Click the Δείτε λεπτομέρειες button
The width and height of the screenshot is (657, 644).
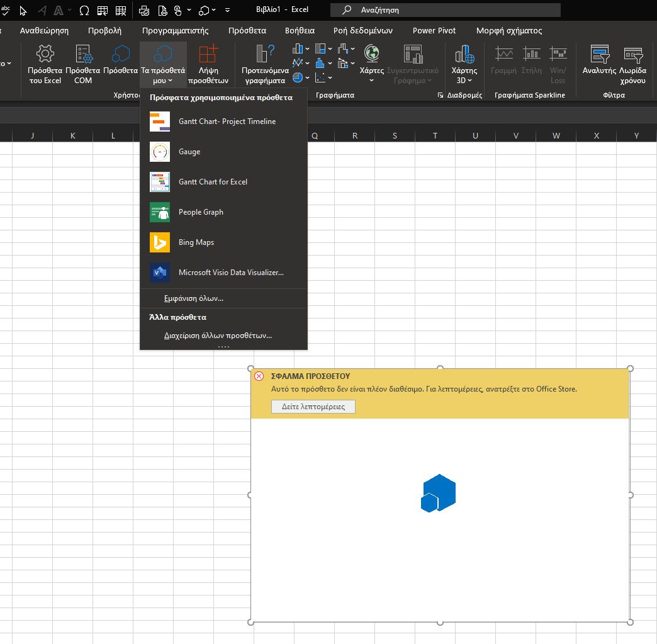click(313, 407)
